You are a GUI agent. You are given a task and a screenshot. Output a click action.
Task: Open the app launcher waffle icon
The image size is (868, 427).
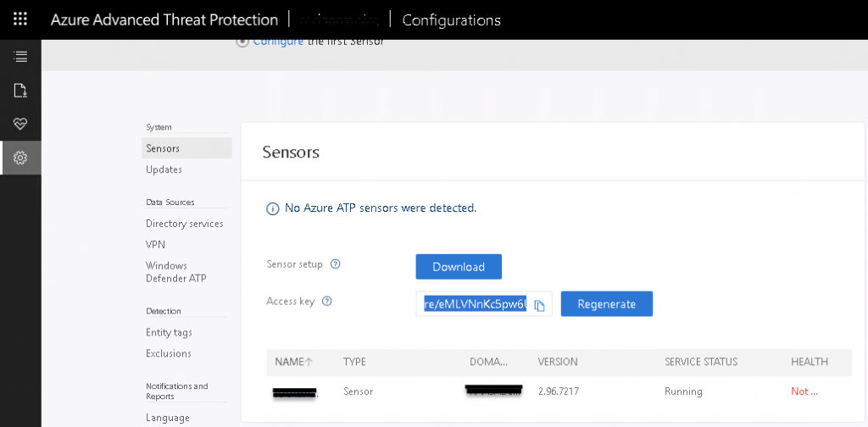point(20,19)
